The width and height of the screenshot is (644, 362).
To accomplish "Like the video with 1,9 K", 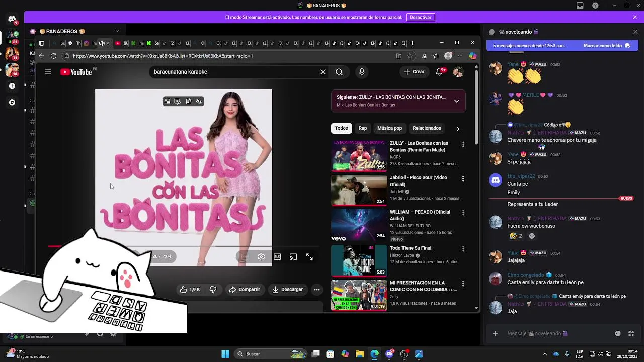I will click(190, 290).
